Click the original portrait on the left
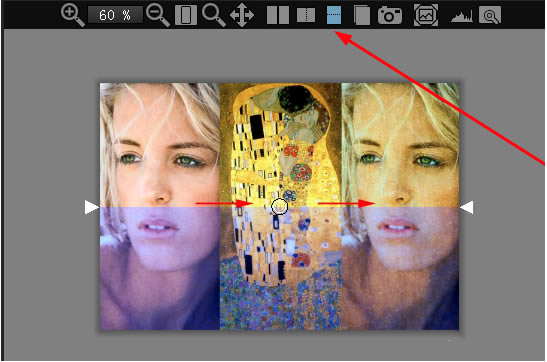The width and height of the screenshot is (547, 362). (x=160, y=206)
